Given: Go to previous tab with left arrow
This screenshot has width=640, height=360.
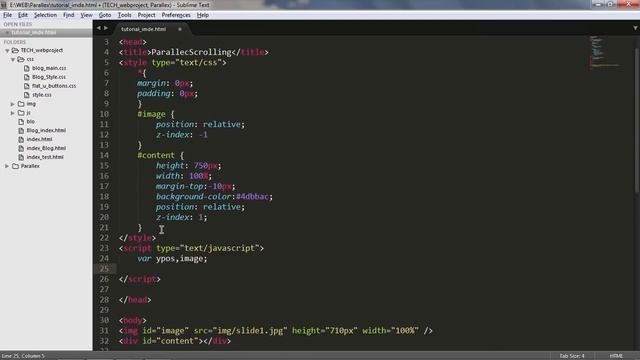Looking at the screenshot, I should tap(99, 28).
